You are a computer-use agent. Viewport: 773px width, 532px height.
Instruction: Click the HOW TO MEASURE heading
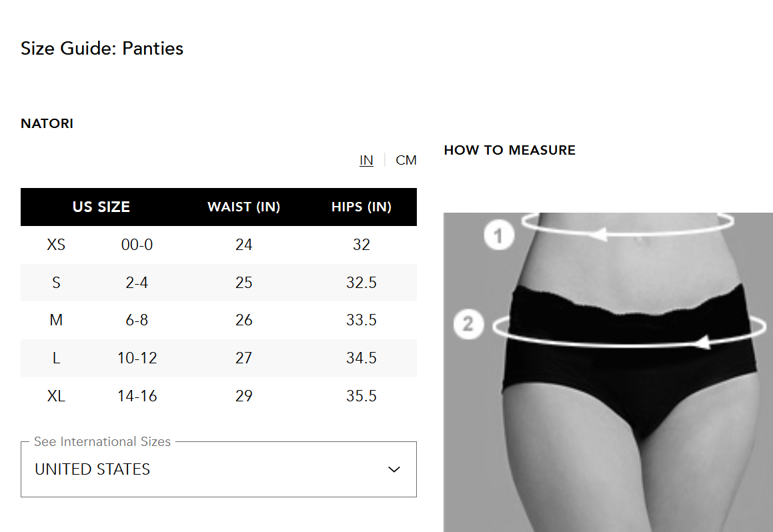(x=510, y=151)
